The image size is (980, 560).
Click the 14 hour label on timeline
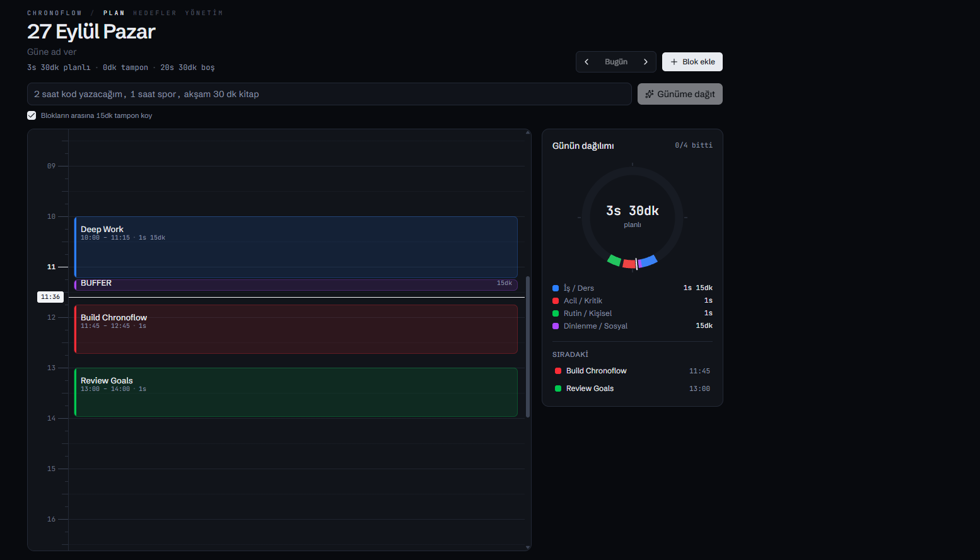coord(51,418)
